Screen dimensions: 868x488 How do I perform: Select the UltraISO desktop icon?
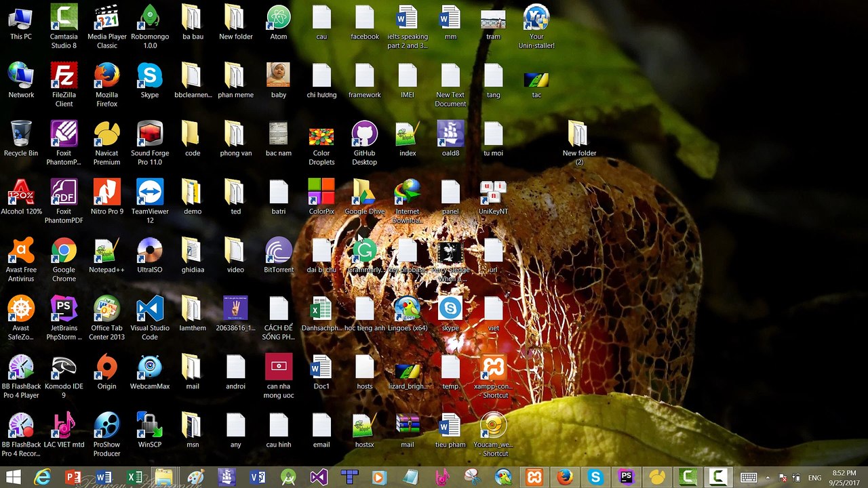(x=150, y=256)
